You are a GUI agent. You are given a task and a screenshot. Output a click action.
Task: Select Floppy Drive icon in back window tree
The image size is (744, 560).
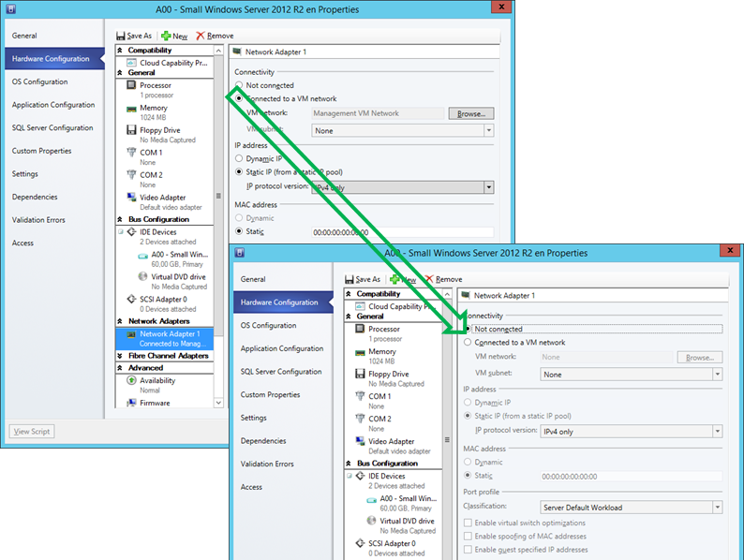pyautogui.click(x=131, y=129)
